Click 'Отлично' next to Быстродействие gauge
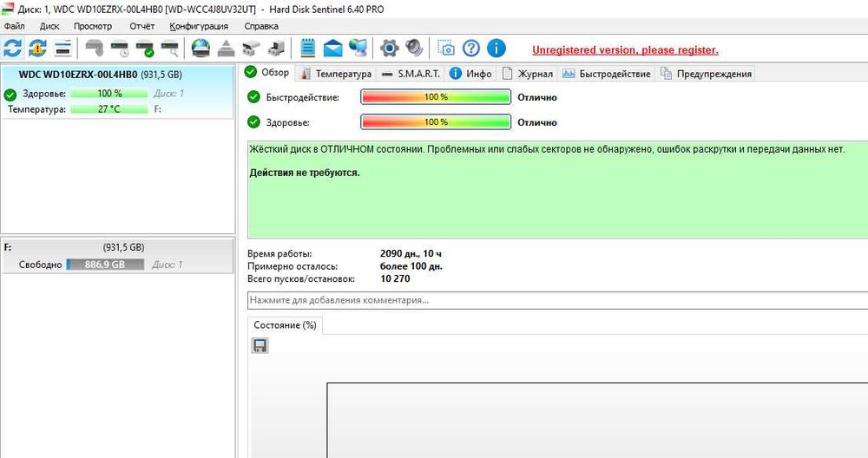Viewport: 868px width, 458px height. 537,97
